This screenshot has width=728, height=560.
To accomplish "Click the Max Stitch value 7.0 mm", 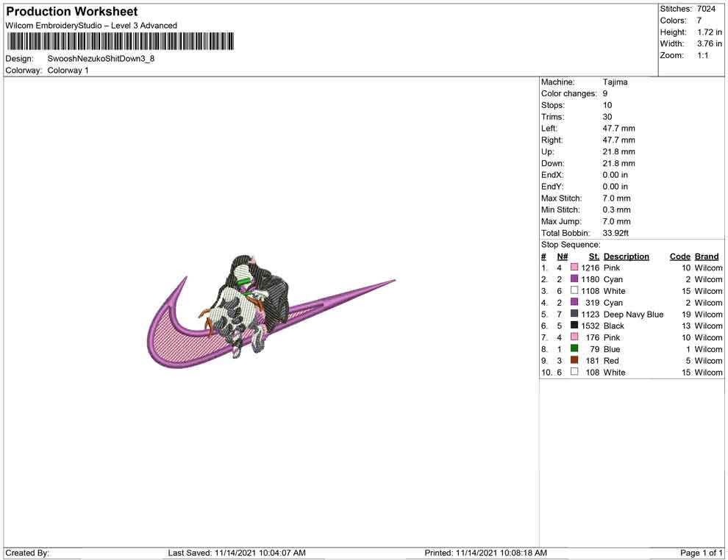I will tap(616, 198).
